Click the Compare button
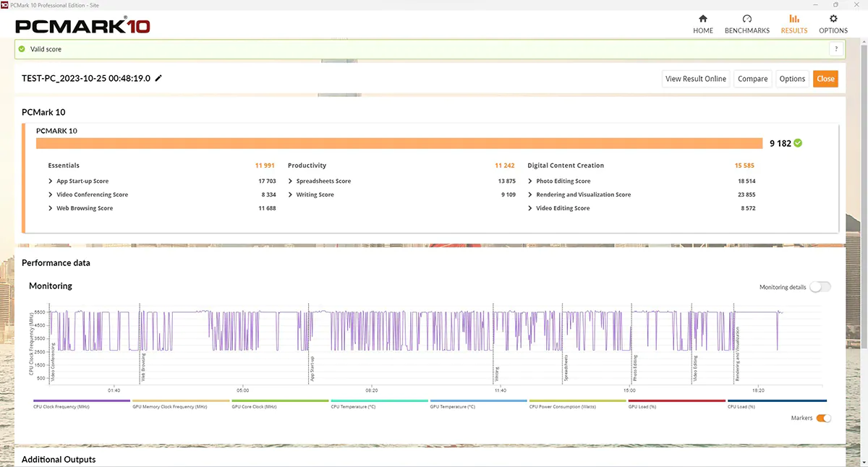 click(x=752, y=79)
